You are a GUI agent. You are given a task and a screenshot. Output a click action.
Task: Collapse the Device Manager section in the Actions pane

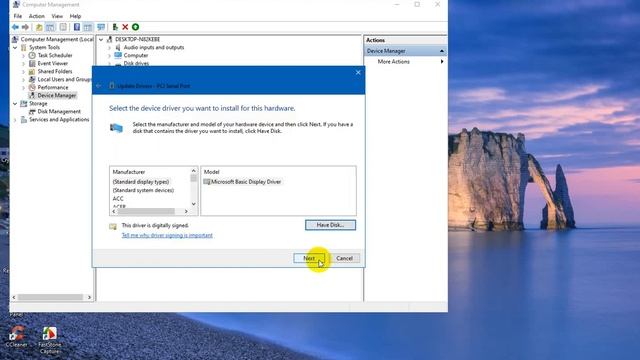(442, 51)
